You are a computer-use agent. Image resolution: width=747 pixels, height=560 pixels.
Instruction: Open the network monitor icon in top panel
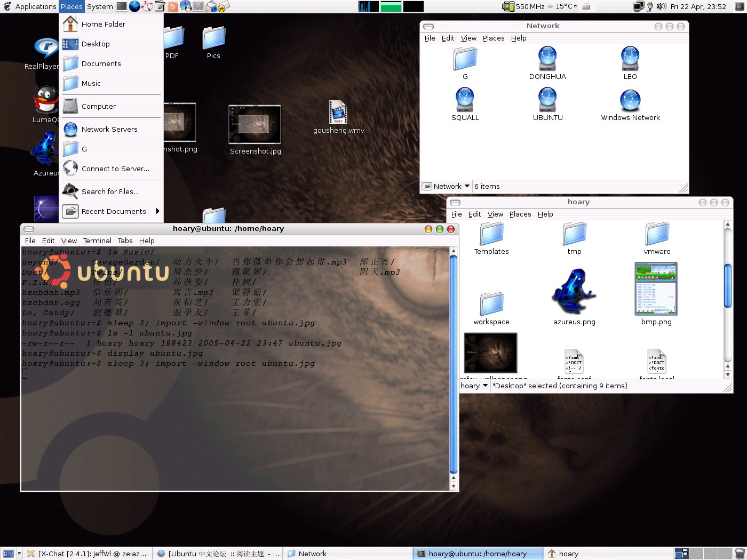point(638,6)
